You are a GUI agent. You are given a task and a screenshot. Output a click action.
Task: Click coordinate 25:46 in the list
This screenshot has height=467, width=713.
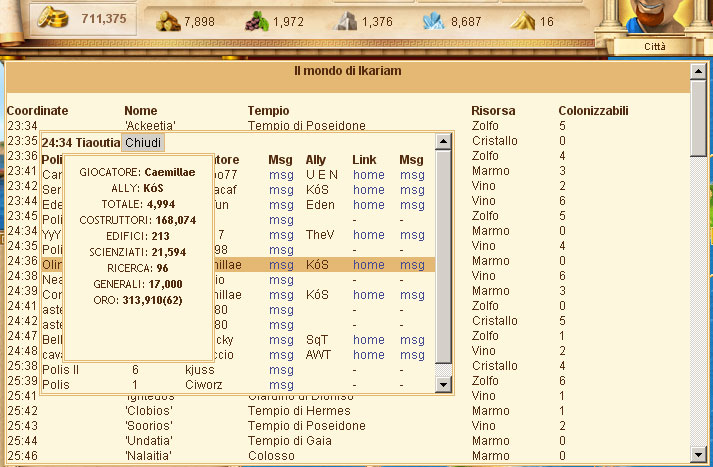[22, 456]
